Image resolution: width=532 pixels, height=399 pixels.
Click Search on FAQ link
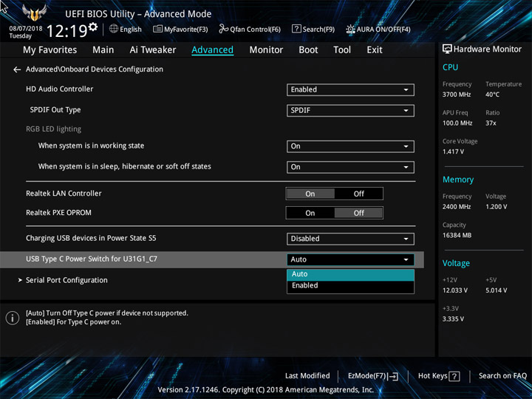coord(502,376)
